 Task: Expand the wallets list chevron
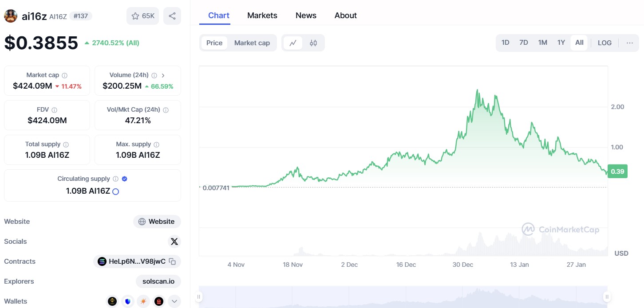[x=174, y=301]
